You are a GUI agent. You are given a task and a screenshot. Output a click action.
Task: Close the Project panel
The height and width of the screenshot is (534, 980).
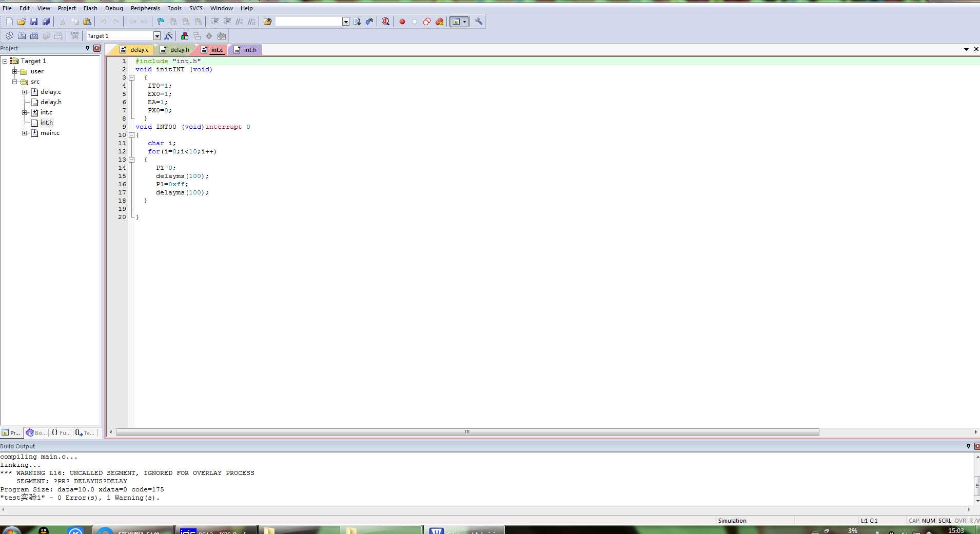pyautogui.click(x=96, y=48)
